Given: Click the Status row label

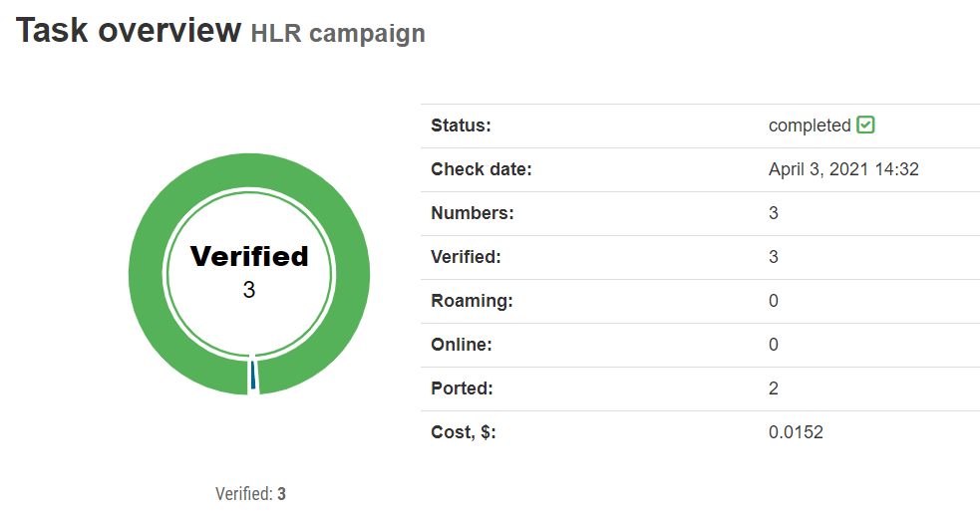Looking at the screenshot, I should coord(462,126).
